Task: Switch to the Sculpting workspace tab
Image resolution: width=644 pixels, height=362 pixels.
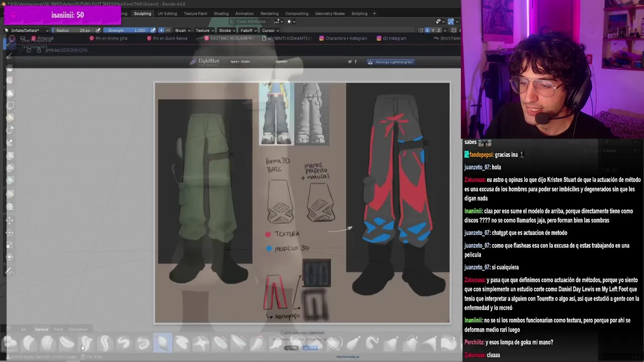Action: pyautogui.click(x=142, y=14)
